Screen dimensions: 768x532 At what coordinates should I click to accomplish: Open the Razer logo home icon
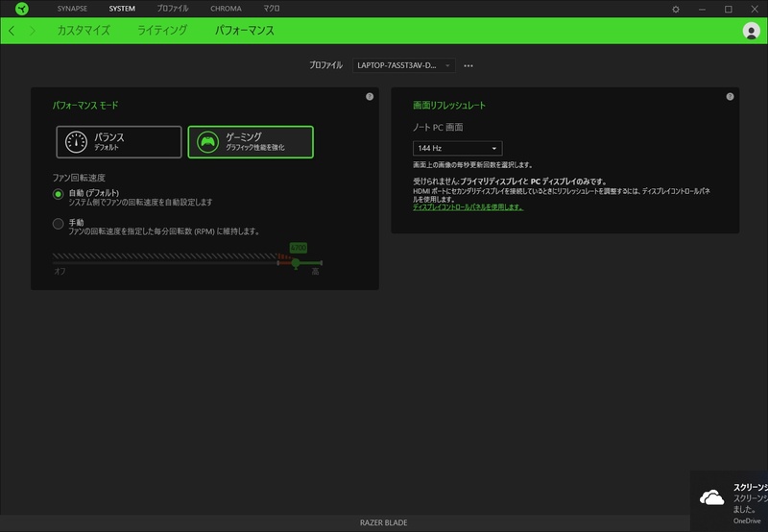(22, 9)
